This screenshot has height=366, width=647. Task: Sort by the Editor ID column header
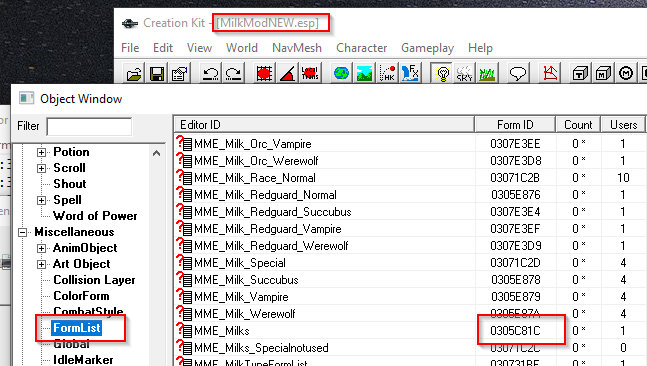324,125
